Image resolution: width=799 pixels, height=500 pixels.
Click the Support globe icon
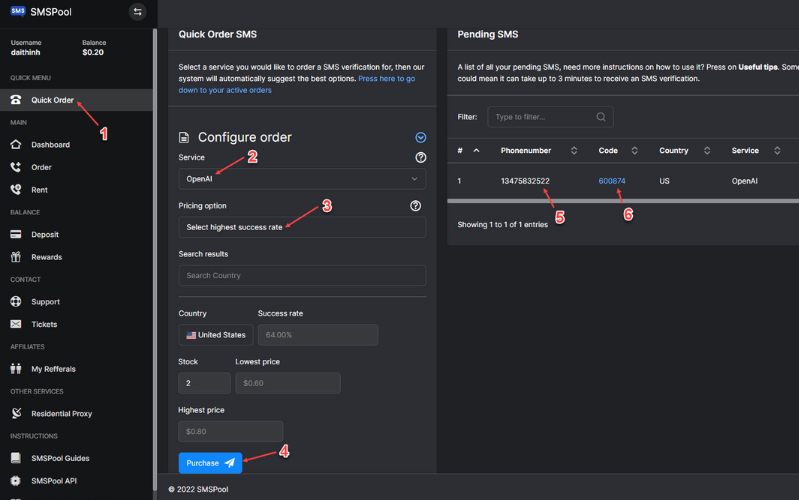click(x=16, y=302)
